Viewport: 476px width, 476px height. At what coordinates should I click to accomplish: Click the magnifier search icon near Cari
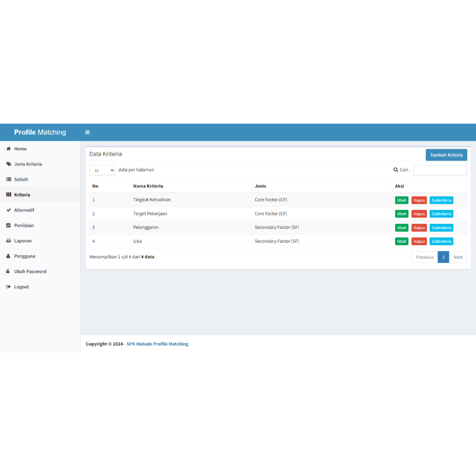tap(396, 170)
